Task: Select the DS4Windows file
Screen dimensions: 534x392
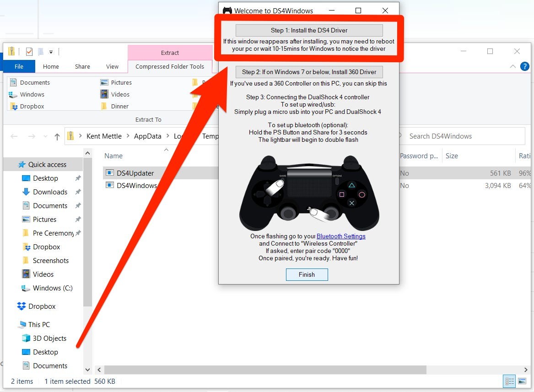Action: (136, 186)
